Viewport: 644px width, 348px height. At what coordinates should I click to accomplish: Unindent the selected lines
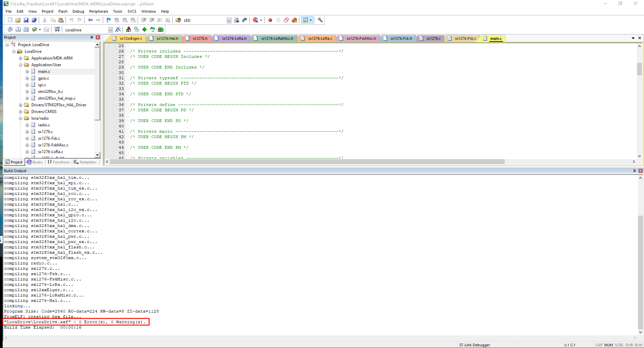point(152,20)
